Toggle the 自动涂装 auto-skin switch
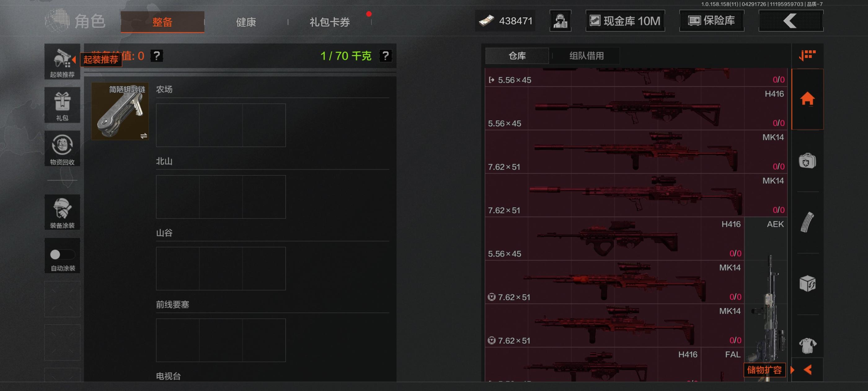The image size is (868, 391). (62, 254)
